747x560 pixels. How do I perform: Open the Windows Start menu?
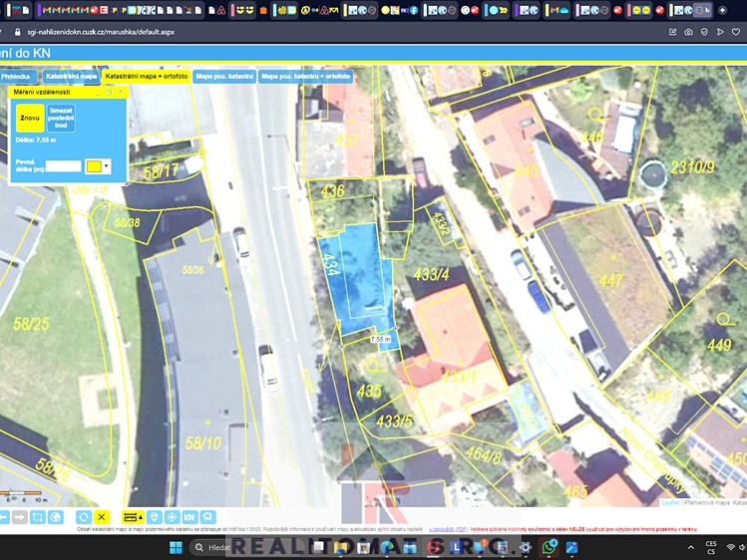[176, 548]
